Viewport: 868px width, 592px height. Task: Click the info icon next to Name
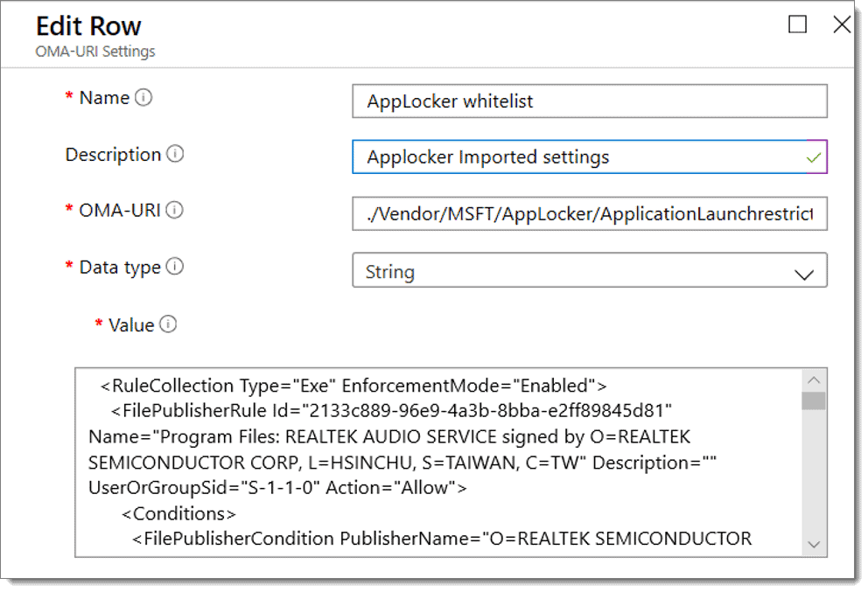click(x=143, y=98)
